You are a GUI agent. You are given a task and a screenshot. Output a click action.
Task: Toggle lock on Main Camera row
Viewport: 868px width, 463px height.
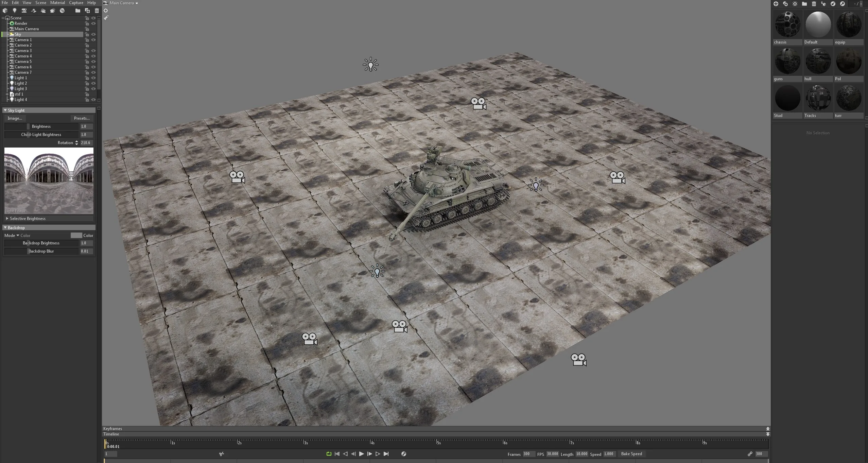click(87, 29)
